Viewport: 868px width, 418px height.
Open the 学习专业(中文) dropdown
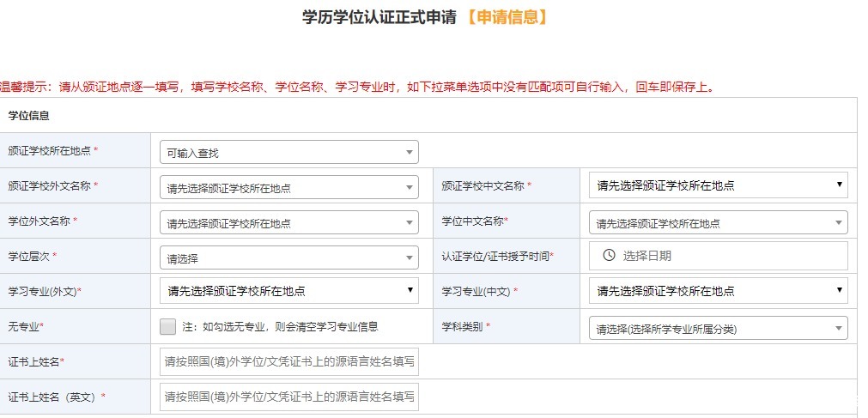[x=718, y=291]
